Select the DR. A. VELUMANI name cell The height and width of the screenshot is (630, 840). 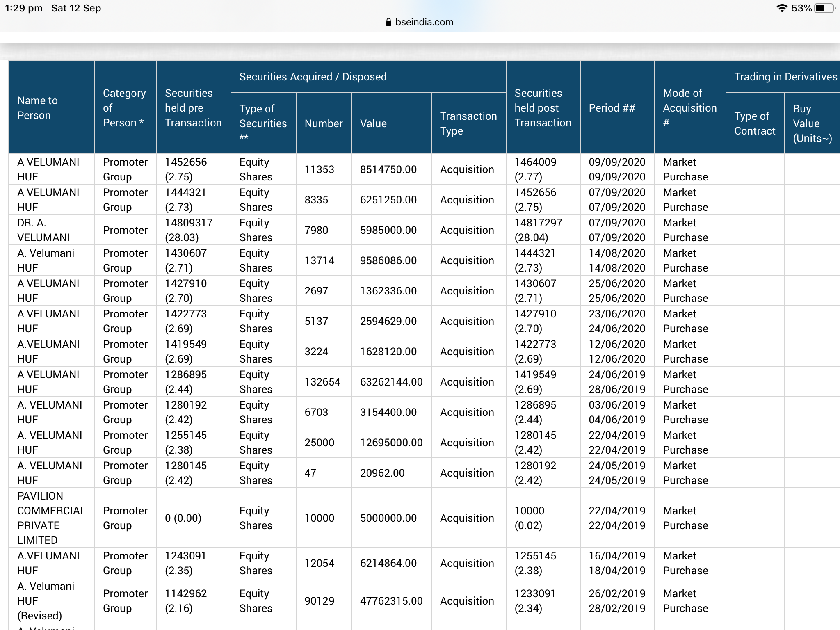click(43, 230)
